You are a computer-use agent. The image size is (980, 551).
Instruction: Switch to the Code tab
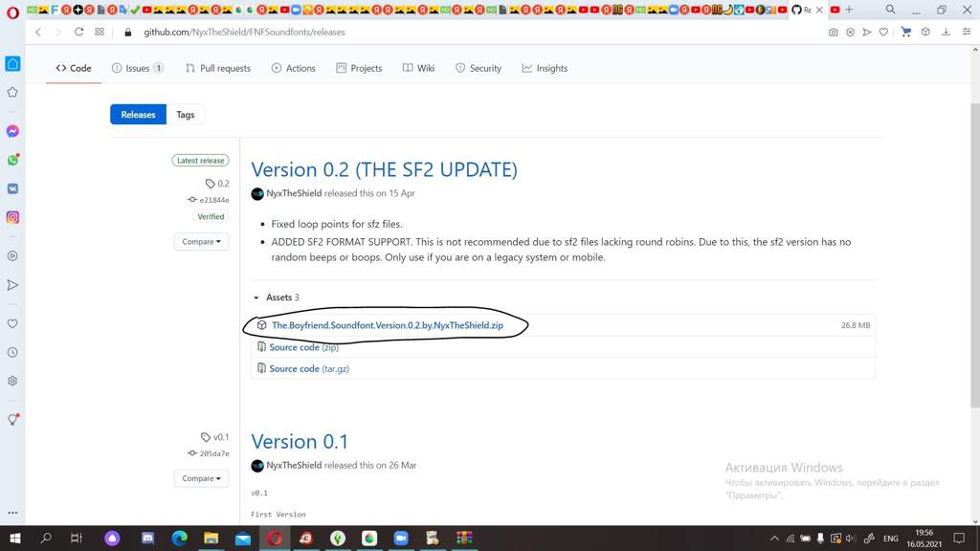(74, 68)
